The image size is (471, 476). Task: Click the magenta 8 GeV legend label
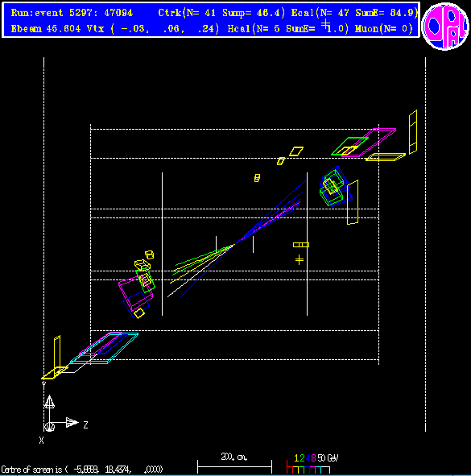313,458
